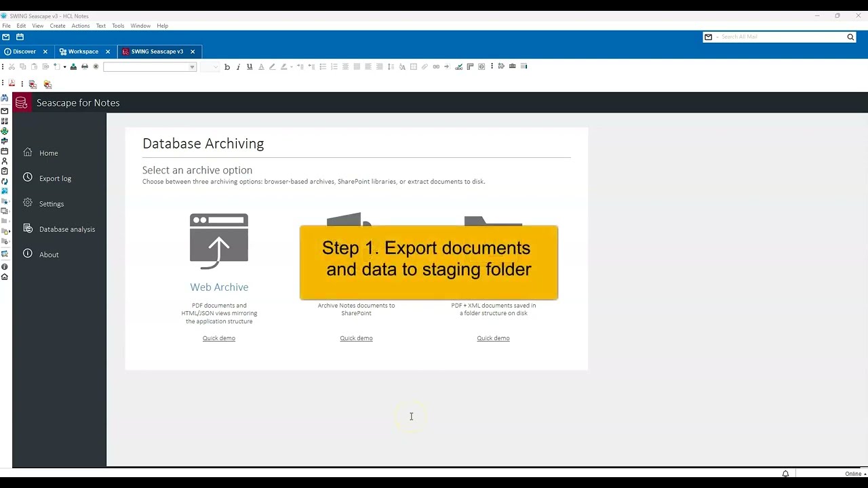Open the Calendar icon in blue bar
This screenshot has width=868, height=488.
tap(20, 37)
